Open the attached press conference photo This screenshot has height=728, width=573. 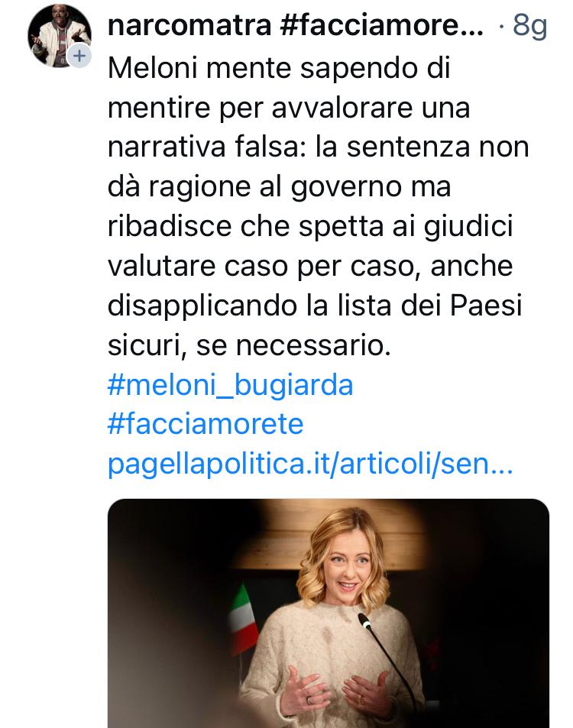(x=329, y=613)
